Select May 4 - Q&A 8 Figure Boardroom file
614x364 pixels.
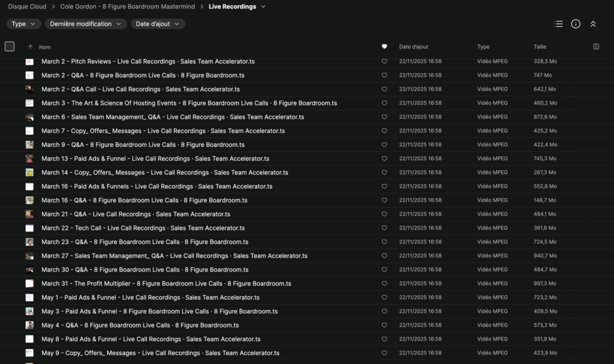(x=140, y=325)
